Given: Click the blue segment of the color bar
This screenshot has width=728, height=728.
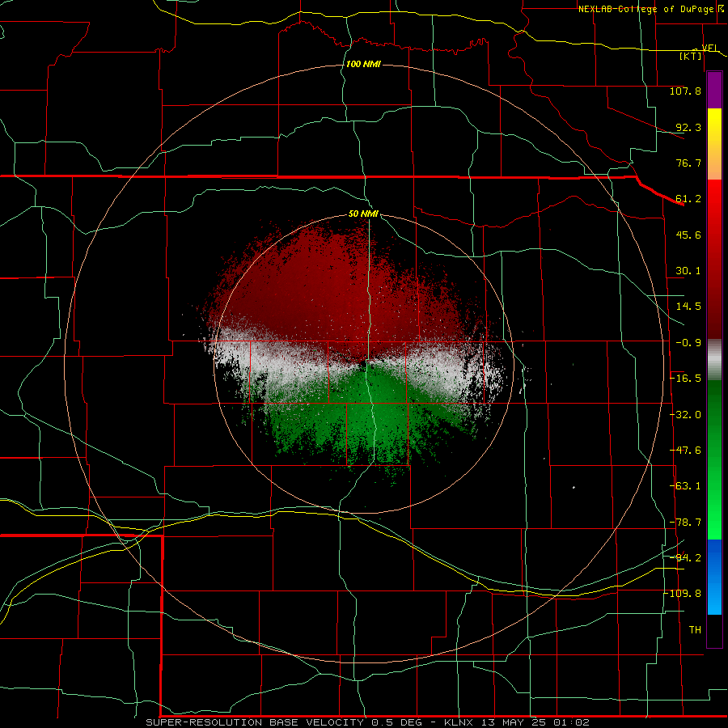Looking at the screenshot, I should 714,577.
